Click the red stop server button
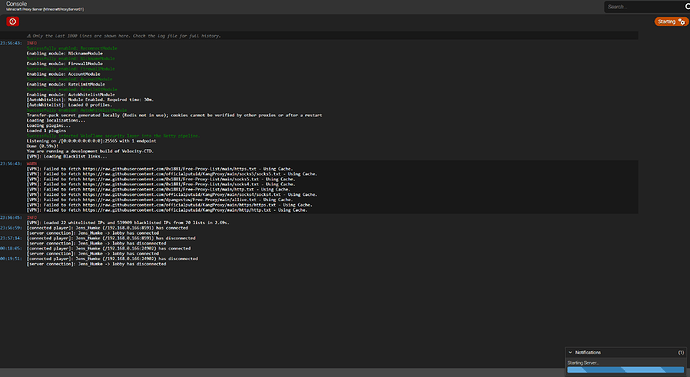Screen dimensions: 690x377 coord(12,22)
